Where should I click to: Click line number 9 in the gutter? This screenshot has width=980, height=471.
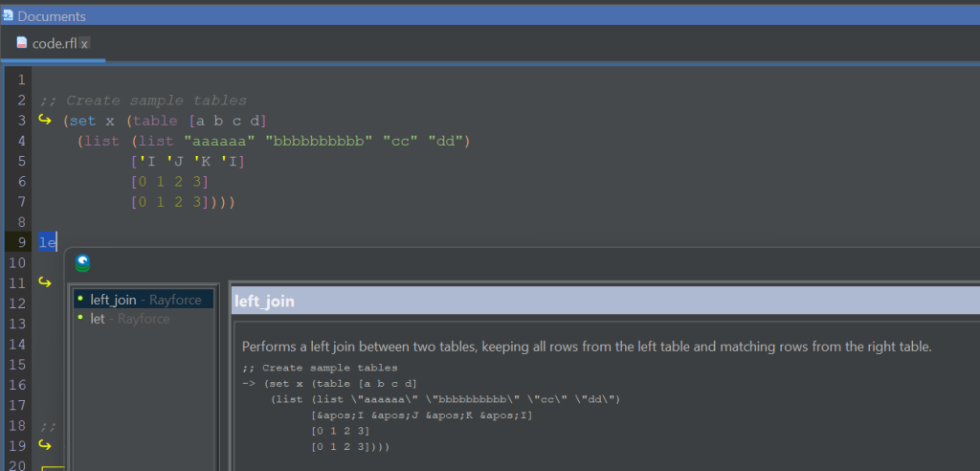tap(21, 242)
